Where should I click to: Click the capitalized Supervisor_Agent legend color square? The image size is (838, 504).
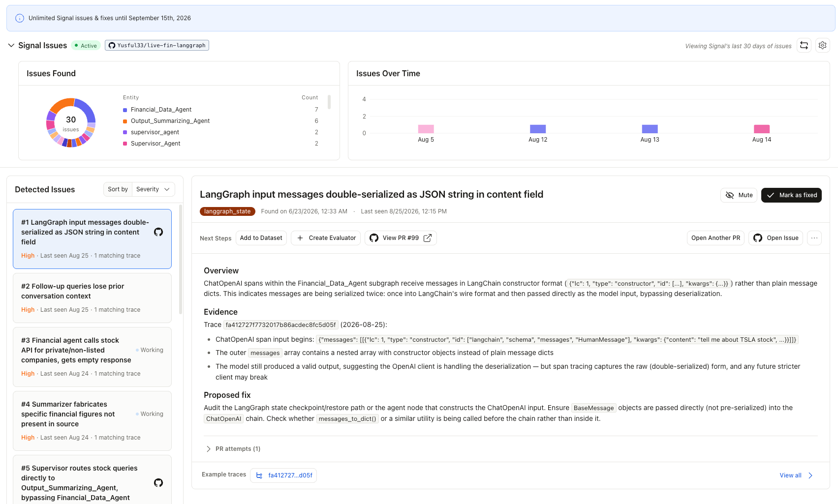point(125,144)
